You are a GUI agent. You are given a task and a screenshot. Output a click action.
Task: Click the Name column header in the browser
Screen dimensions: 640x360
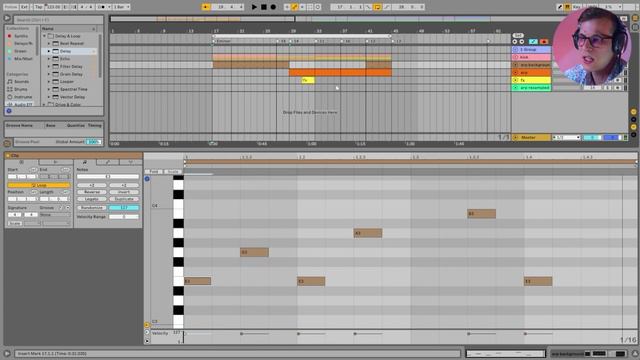point(69,29)
